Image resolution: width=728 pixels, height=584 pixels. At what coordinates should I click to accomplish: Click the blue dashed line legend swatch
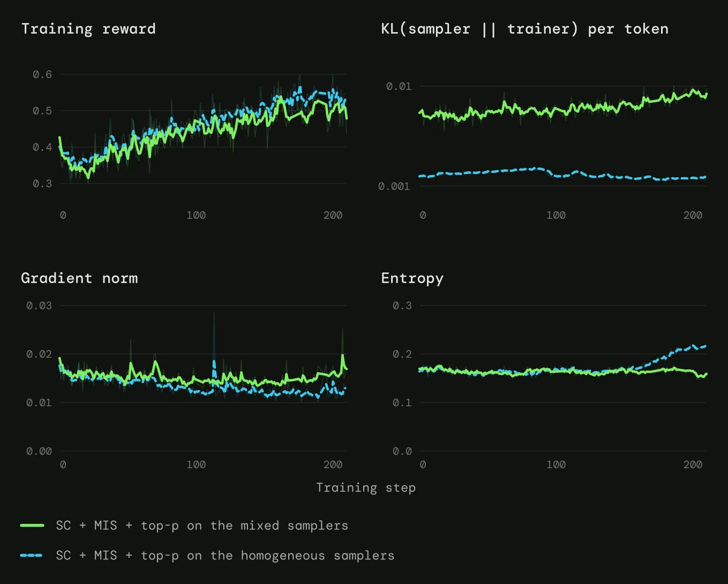click(x=32, y=556)
